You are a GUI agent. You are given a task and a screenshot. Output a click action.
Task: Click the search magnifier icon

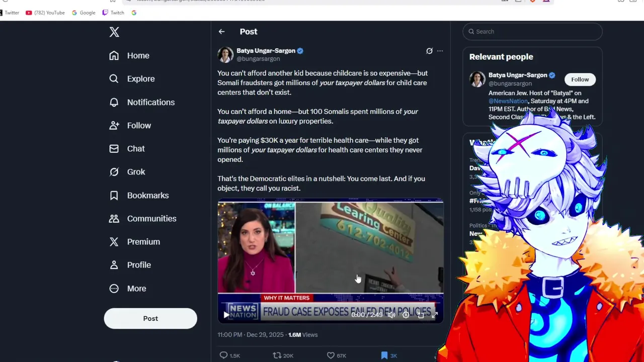click(x=471, y=32)
